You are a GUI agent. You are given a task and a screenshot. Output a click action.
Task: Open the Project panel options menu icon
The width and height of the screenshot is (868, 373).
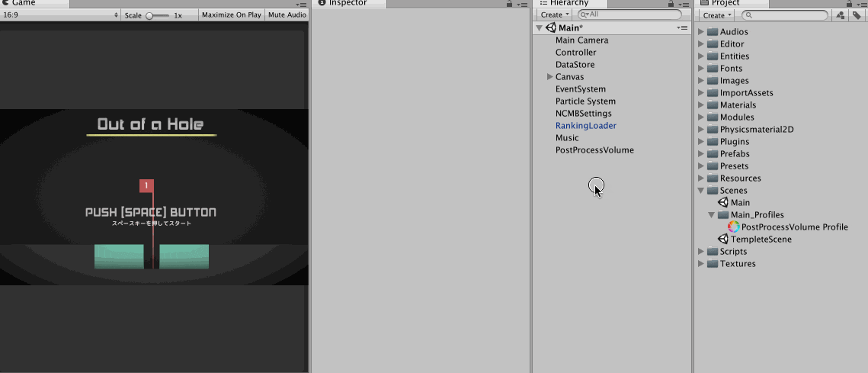click(x=861, y=5)
